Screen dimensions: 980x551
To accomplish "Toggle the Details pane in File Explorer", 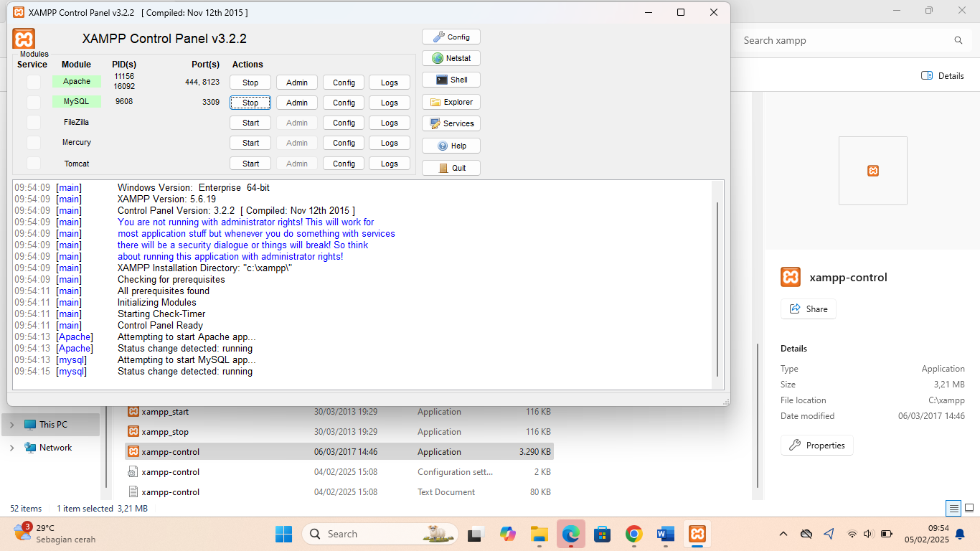I will (x=943, y=76).
